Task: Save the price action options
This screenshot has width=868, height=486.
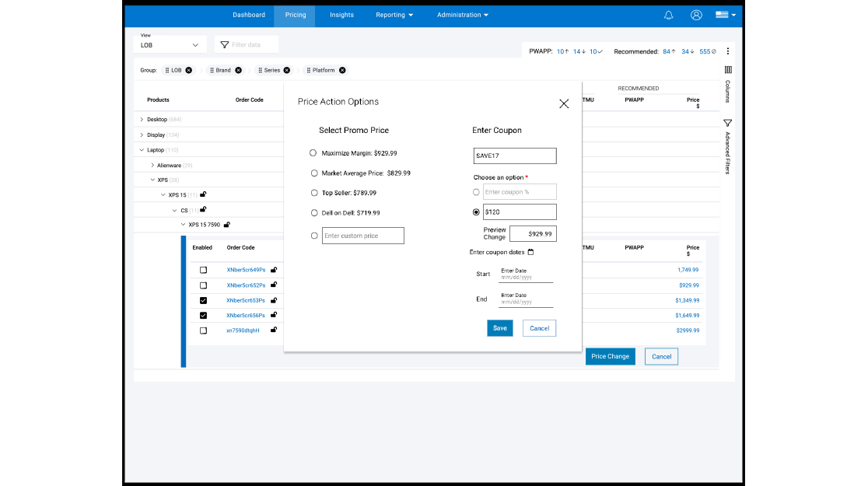Action: pyautogui.click(x=500, y=328)
